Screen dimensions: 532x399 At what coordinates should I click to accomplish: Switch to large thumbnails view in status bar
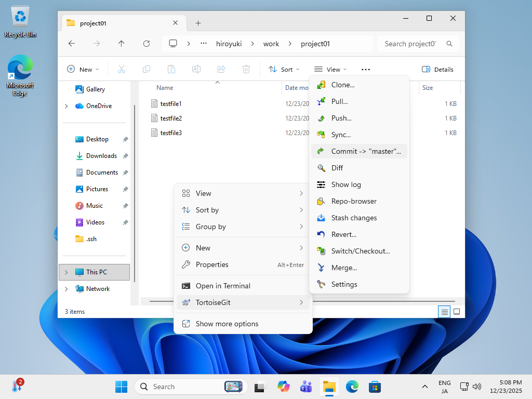(x=457, y=312)
